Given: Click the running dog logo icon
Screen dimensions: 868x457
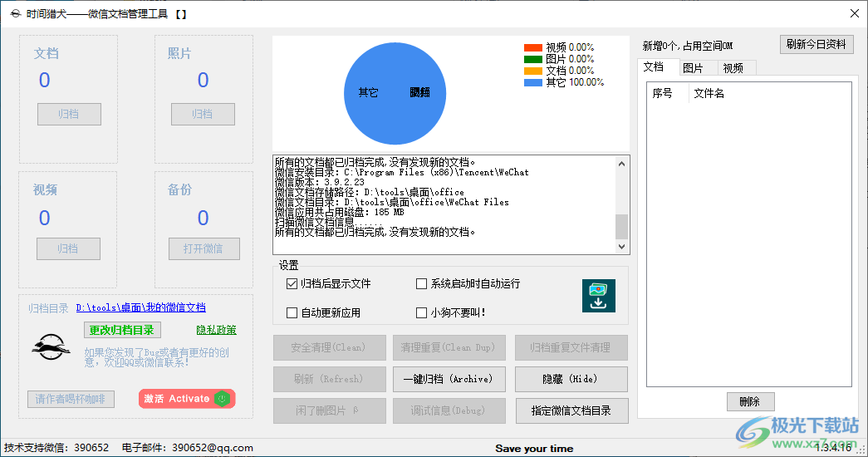Looking at the screenshot, I should (x=51, y=347).
